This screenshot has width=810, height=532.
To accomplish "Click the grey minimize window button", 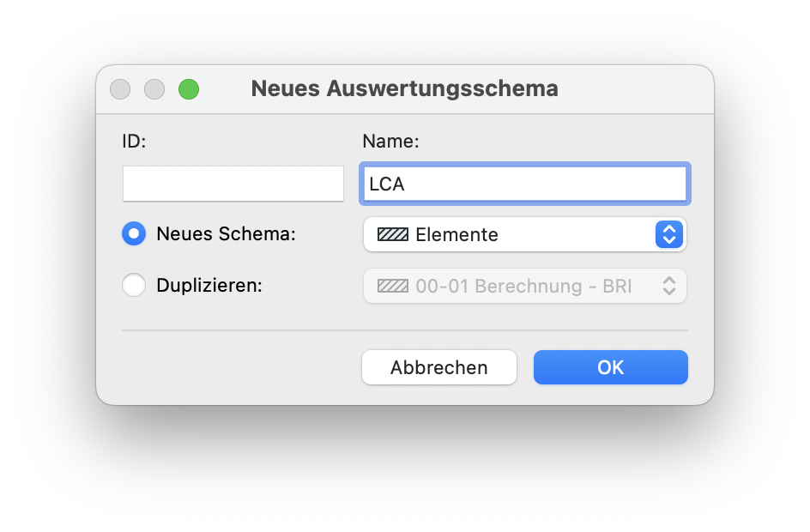I will click(154, 89).
